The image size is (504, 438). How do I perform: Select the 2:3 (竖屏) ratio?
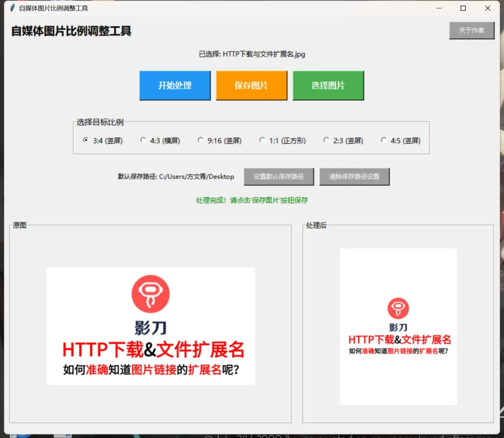coord(343,141)
